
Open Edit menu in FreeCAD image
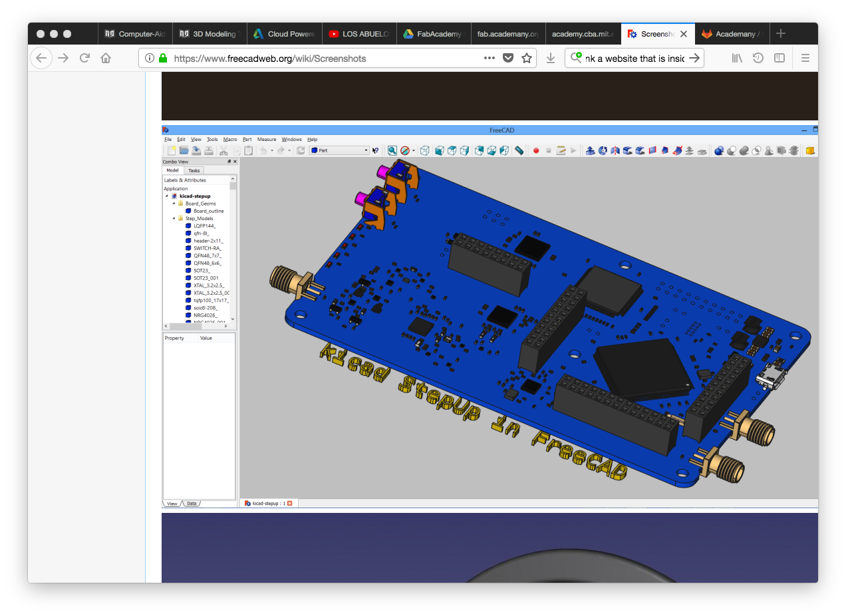(x=181, y=140)
